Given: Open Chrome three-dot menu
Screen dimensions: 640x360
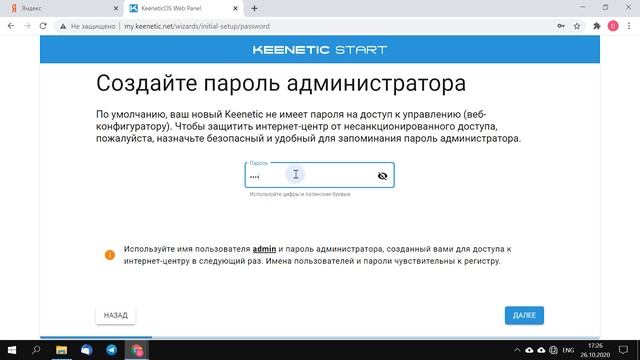Looking at the screenshot, I should pos(629,26).
